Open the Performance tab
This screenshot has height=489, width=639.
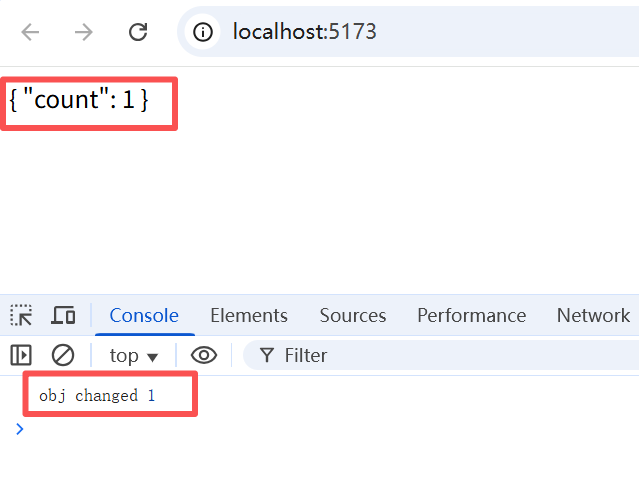pos(472,315)
